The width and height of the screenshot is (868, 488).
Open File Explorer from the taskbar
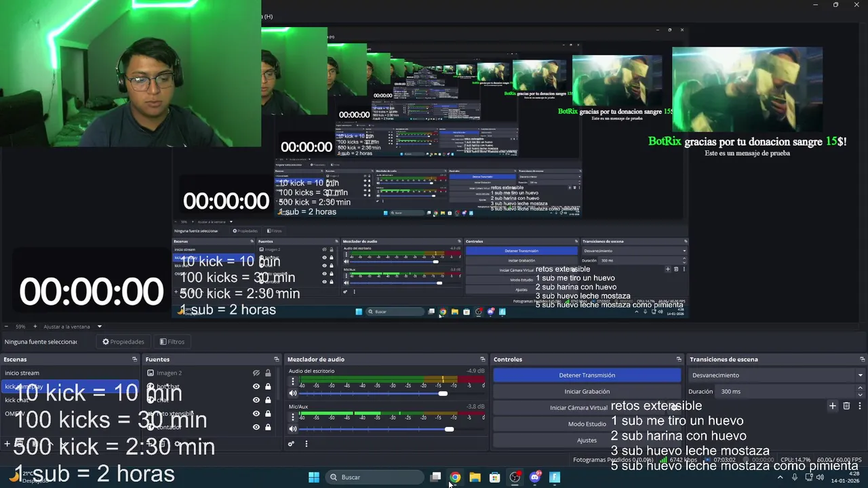pos(475,477)
